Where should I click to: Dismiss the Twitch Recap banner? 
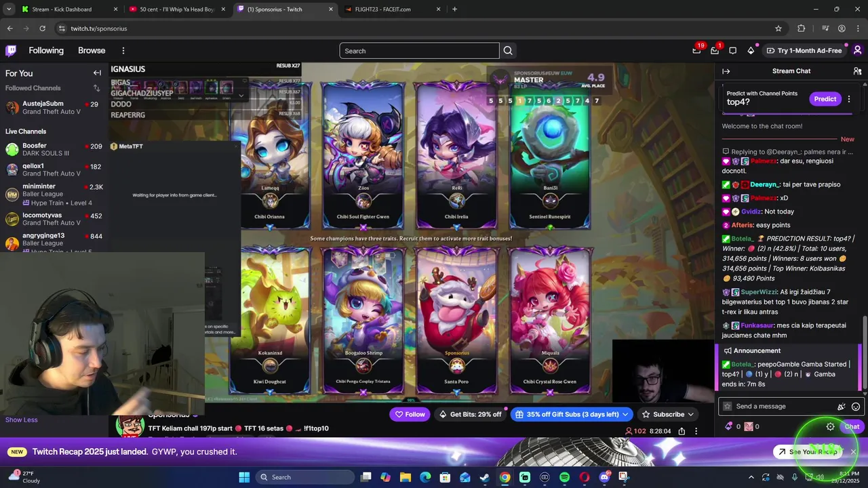coord(854,452)
